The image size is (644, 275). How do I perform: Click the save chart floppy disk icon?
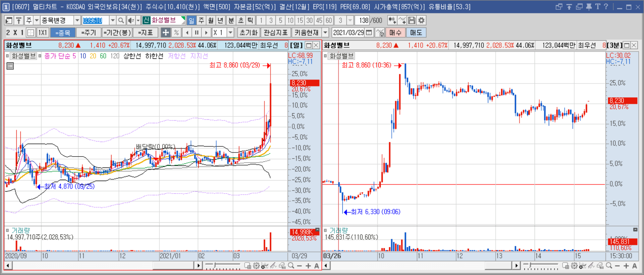click(412, 20)
